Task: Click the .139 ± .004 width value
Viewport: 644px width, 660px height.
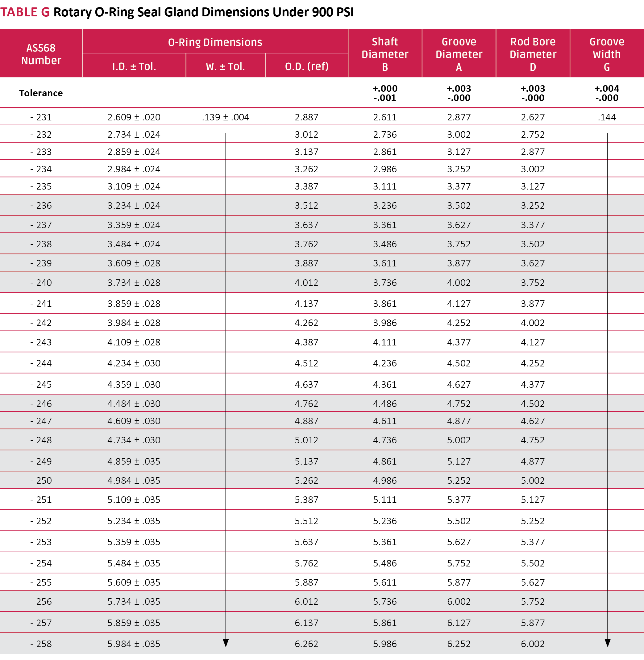Action: point(225,117)
